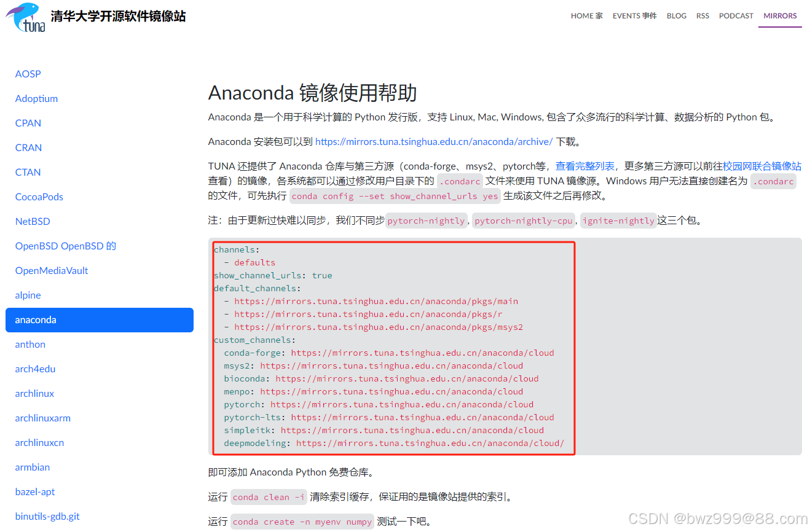The width and height of the screenshot is (810, 532).
Task: Open the armbian mirror page
Action: [x=32, y=467]
